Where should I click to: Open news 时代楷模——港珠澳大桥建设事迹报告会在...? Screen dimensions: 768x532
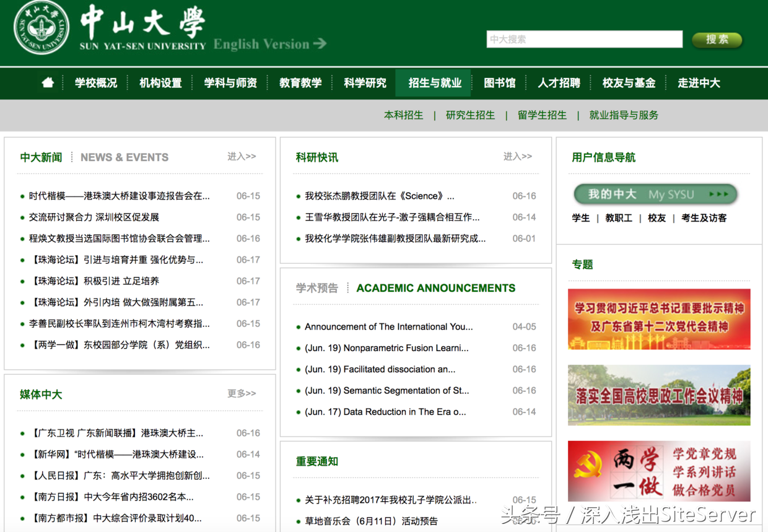pyautogui.click(x=119, y=196)
